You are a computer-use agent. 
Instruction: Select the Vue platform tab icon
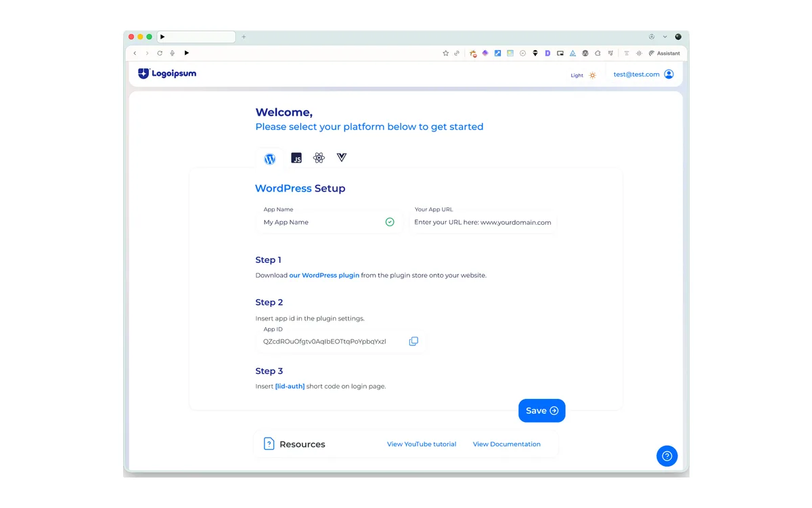coord(342,157)
